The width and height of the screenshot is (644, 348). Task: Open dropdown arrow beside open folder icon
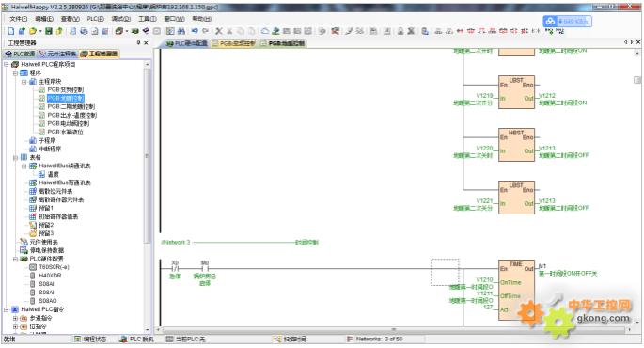(x=40, y=31)
